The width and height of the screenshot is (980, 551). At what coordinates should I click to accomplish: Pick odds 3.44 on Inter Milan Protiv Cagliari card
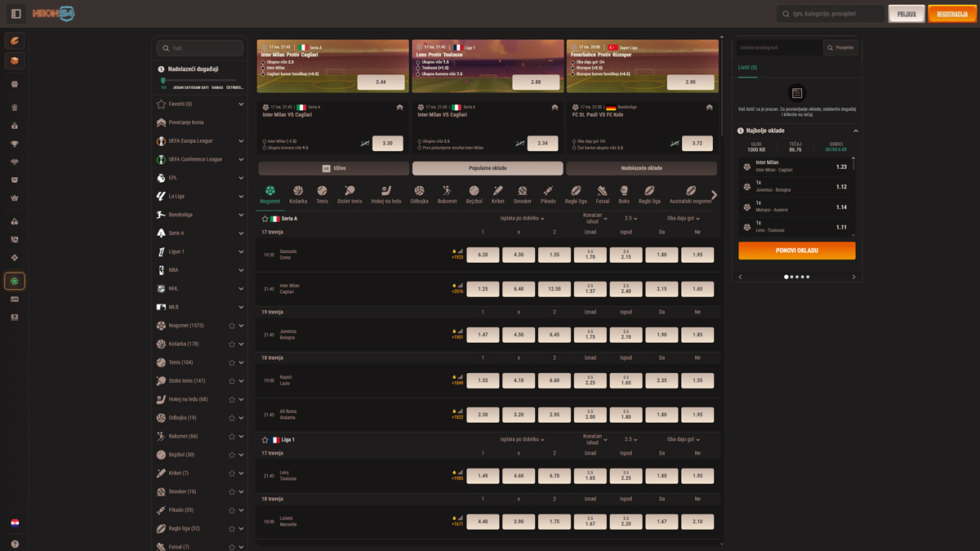(x=381, y=82)
